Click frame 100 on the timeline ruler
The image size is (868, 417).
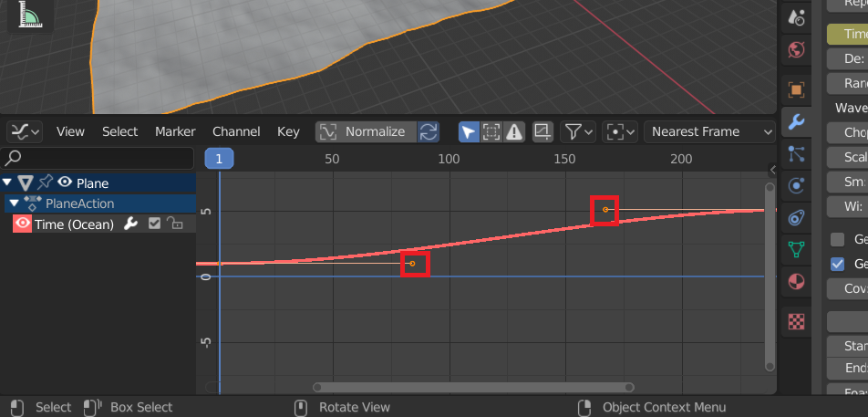[449, 160]
